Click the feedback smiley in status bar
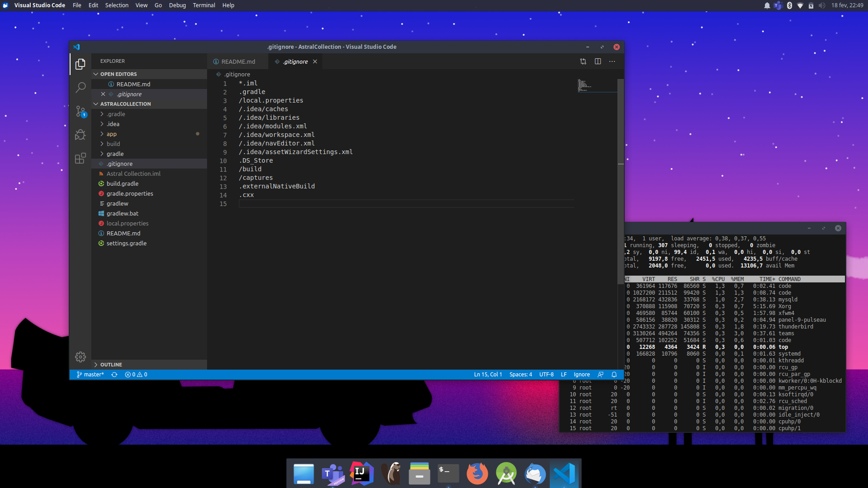Screen dimensions: 868x488 (600, 375)
